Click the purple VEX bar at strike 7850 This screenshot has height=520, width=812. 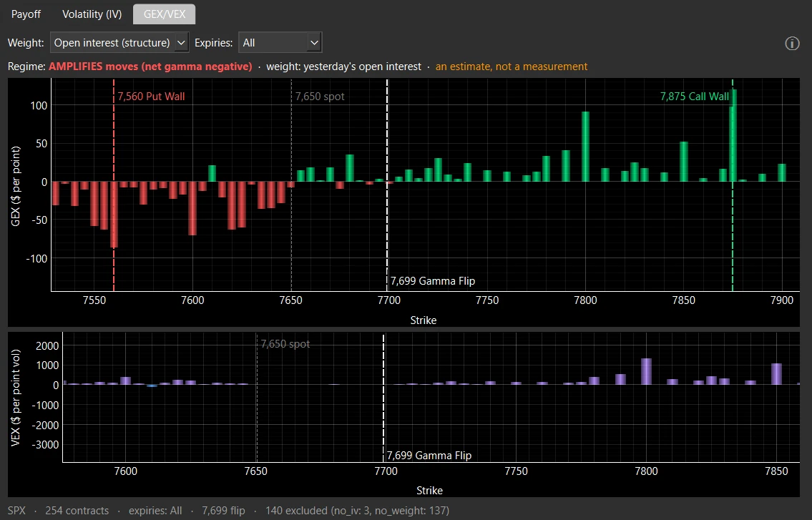click(776, 374)
